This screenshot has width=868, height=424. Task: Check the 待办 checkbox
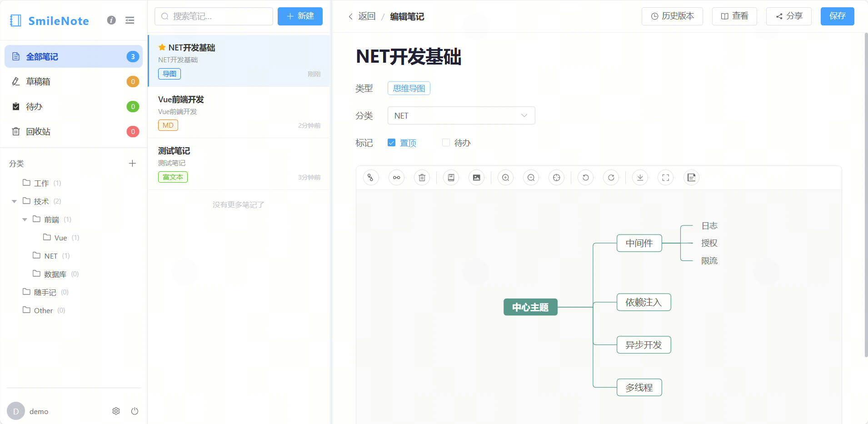(446, 143)
